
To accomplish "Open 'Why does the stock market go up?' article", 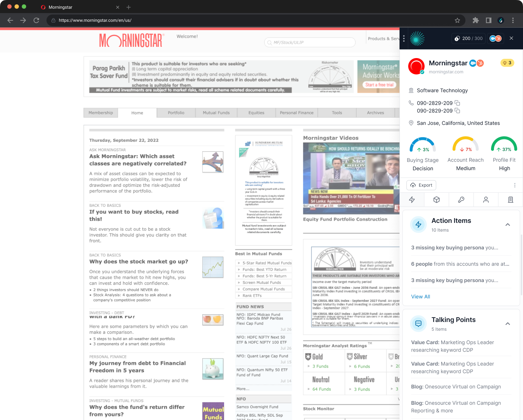I will click(139, 262).
